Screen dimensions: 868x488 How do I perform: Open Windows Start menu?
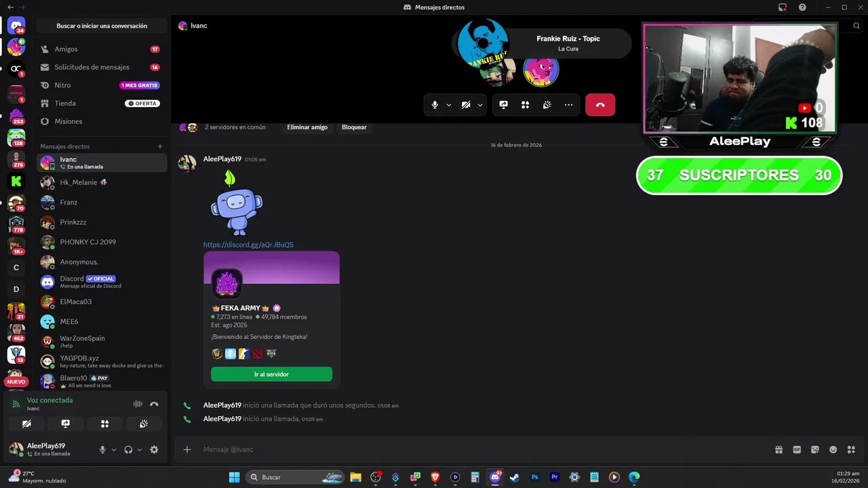point(234,477)
